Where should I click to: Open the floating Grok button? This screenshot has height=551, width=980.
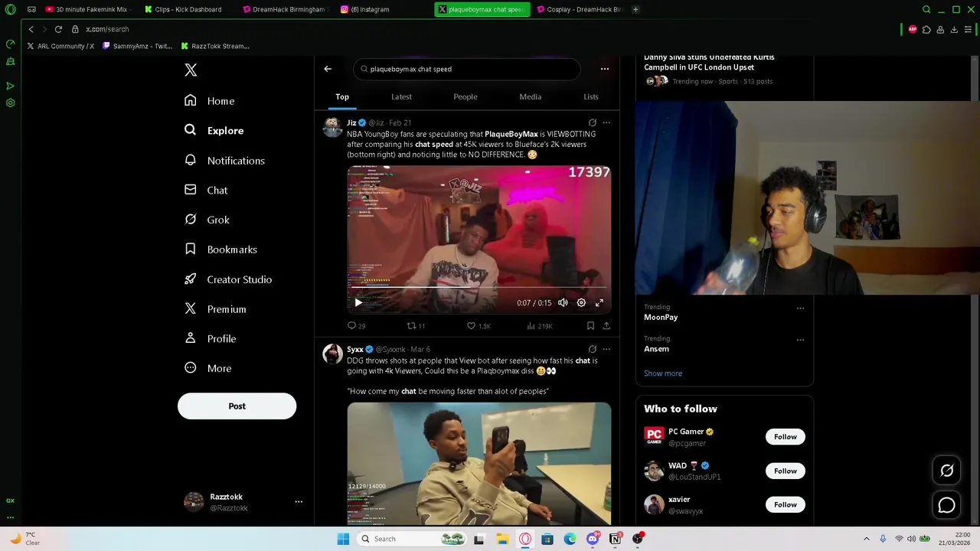pos(947,471)
